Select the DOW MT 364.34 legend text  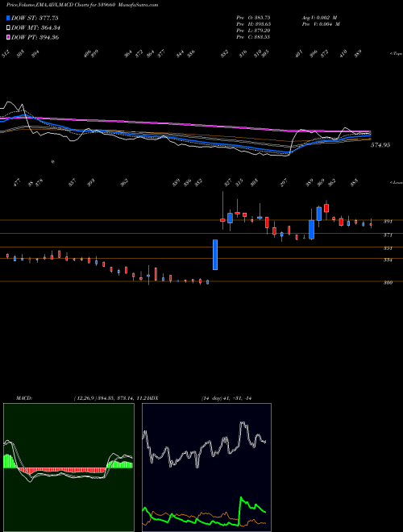(36, 28)
